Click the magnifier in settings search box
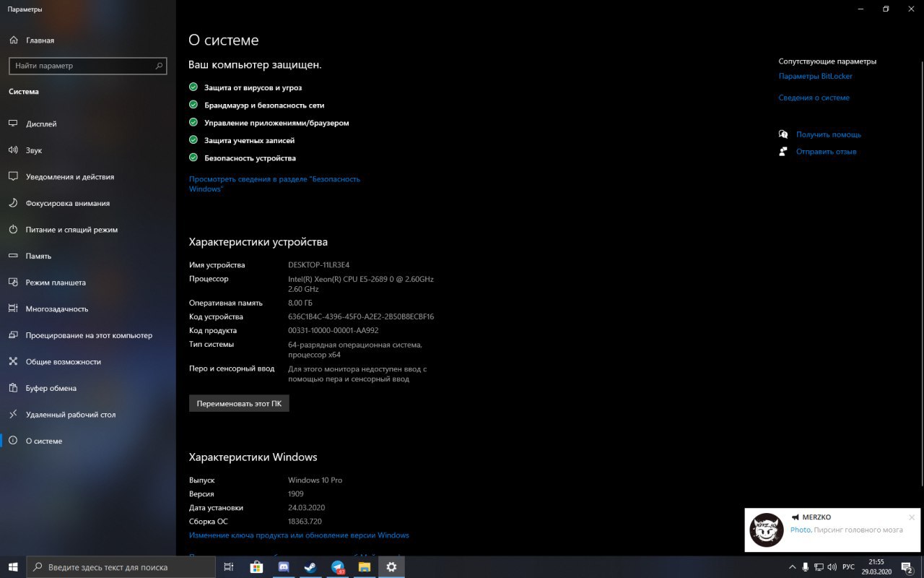This screenshot has height=578, width=924. (x=160, y=66)
